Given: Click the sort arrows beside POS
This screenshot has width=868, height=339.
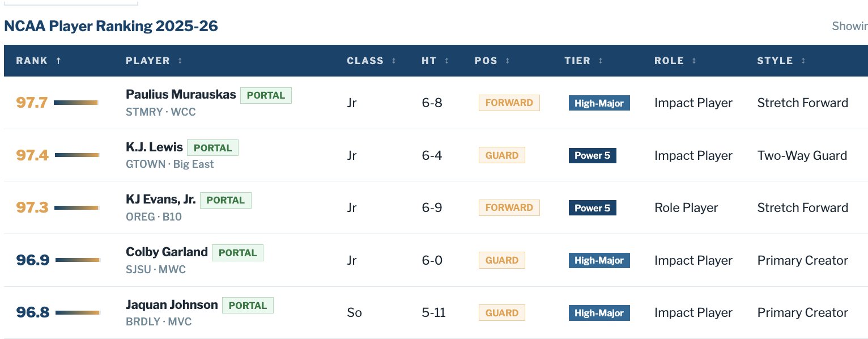Looking at the screenshot, I should (508, 61).
